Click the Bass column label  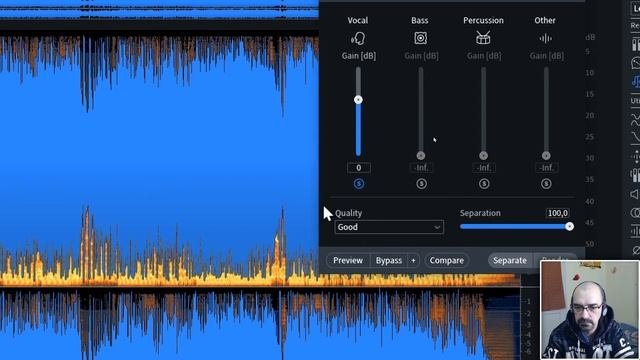pos(420,20)
